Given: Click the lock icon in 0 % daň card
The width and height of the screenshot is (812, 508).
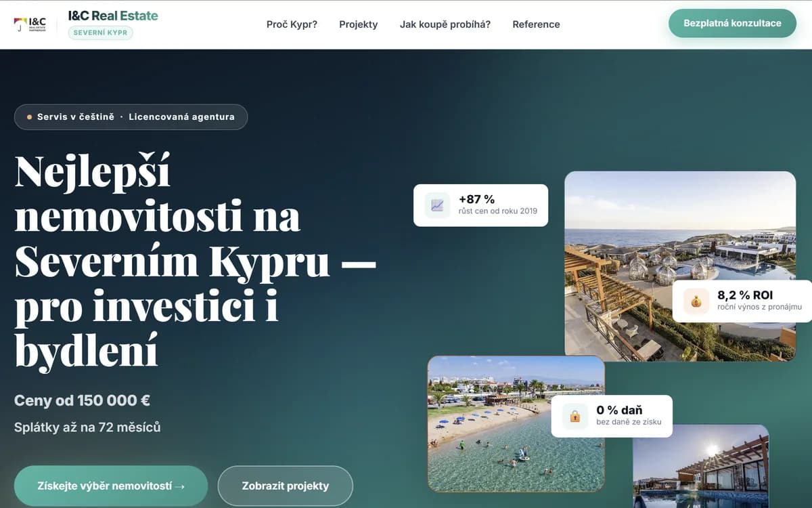Looking at the screenshot, I should [575, 416].
